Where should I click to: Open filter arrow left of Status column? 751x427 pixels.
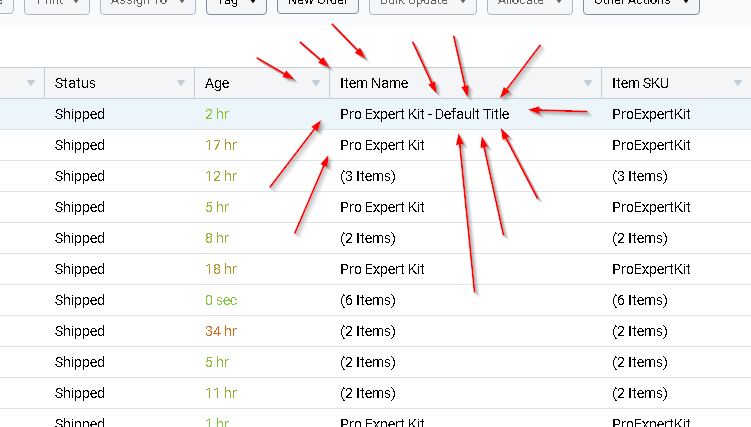click(x=31, y=83)
